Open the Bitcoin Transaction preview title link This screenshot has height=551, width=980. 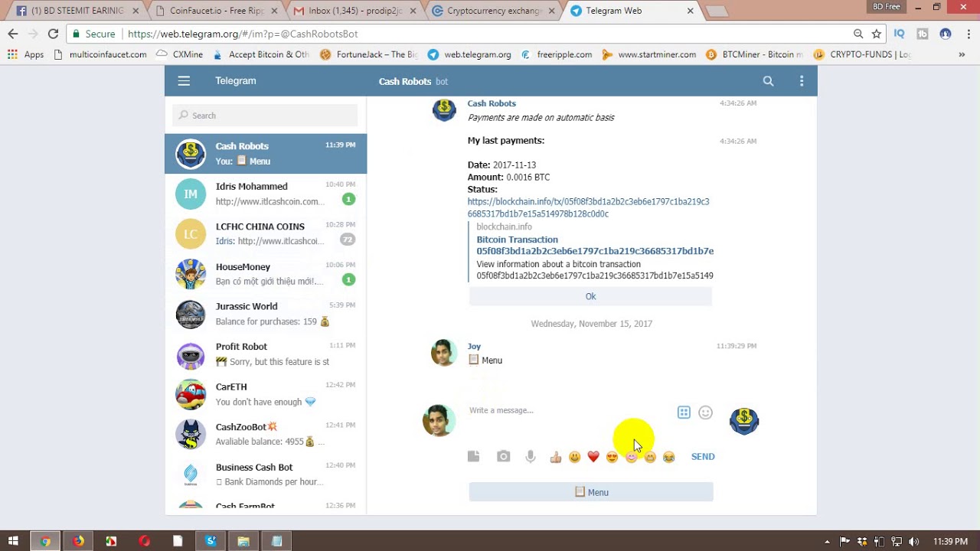(595, 245)
